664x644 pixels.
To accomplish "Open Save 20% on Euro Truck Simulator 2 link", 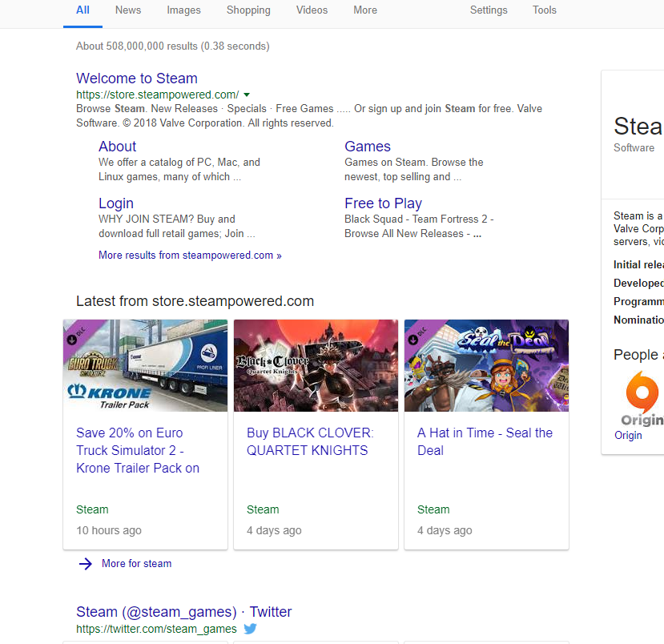I will tap(138, 450).
